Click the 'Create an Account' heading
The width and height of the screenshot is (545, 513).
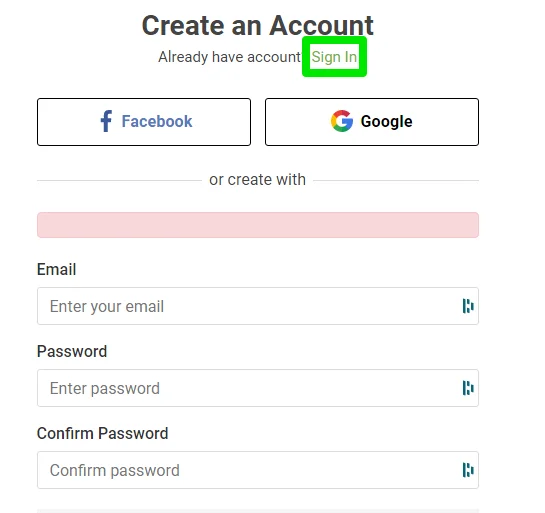(258, 25)
